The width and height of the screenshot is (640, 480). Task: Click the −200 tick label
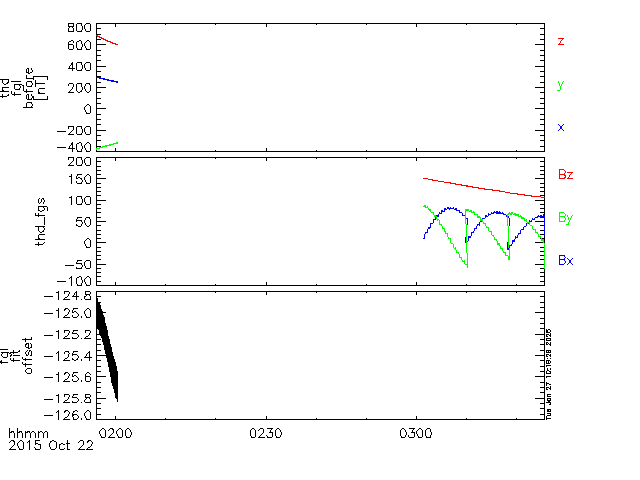click(74, 131)
